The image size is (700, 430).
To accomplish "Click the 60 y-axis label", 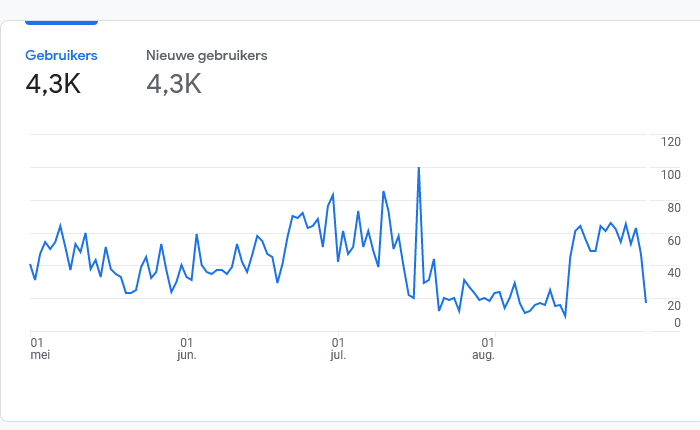I will tap(674, 241).
